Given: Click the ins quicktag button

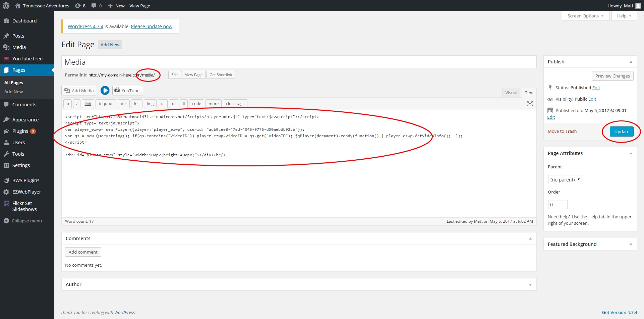Looking at the screenshot, I should [137, 104].
